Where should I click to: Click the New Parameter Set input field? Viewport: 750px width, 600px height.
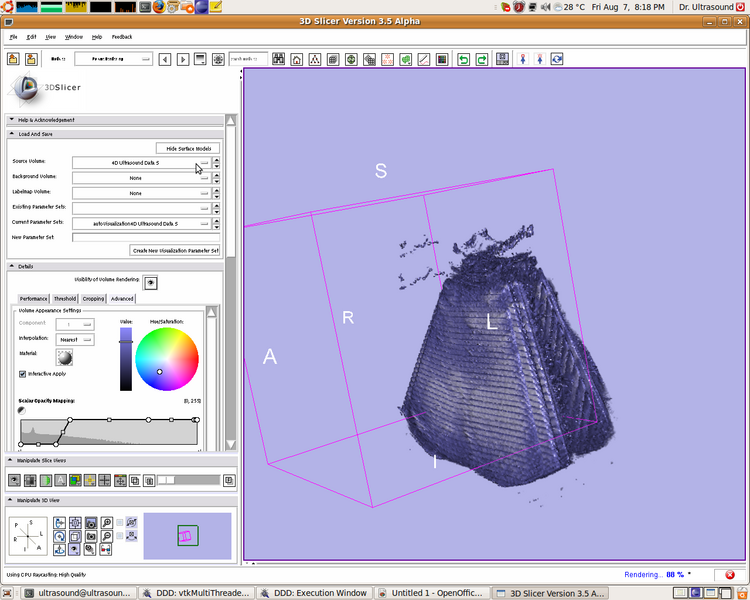pyautogui.click(x=146, y=237)
